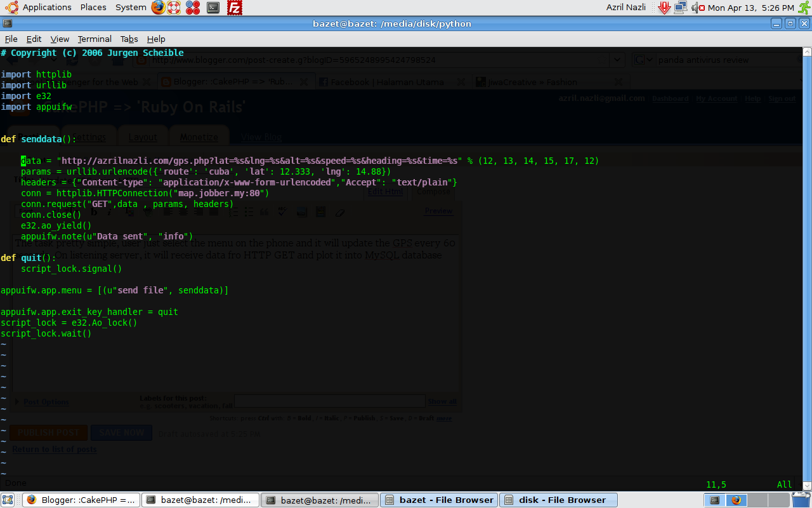Launch FileZilla from the top panel
This screenshot has width=812, height=508.
point(235,8)
